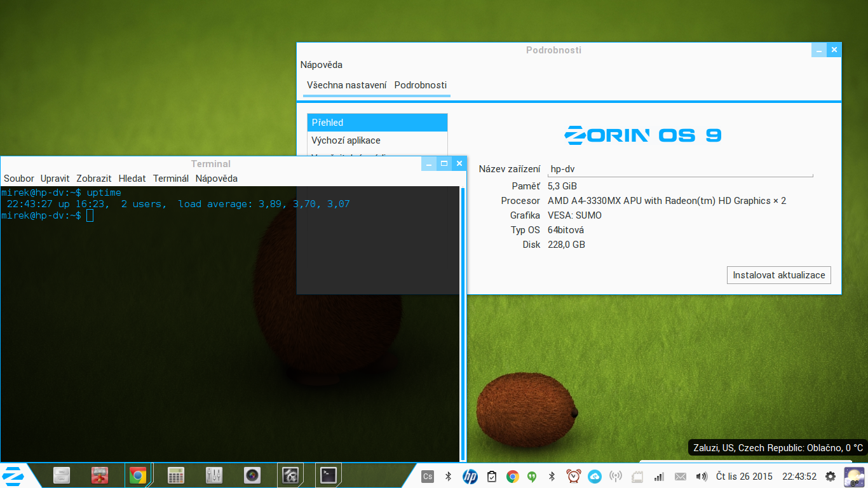Open the Upravit menu in Terminal

(55, 179)
